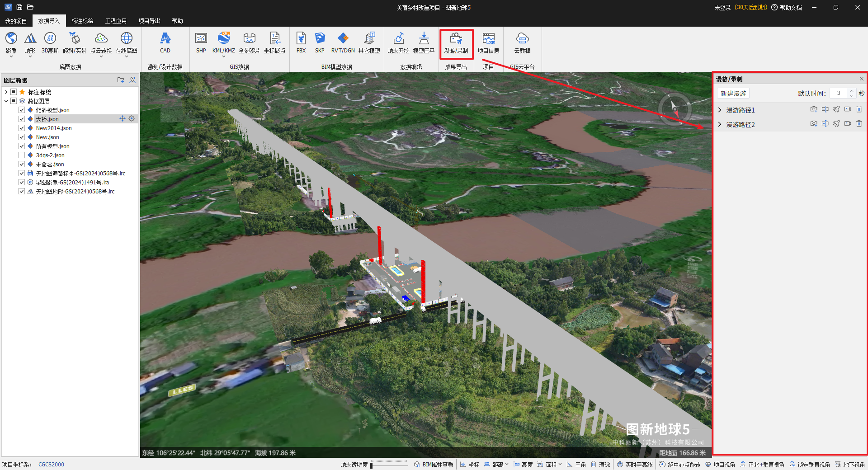Expand the 漫游路径2 entry
Viewport: 868px width, 470px height.
click(720, 124)
